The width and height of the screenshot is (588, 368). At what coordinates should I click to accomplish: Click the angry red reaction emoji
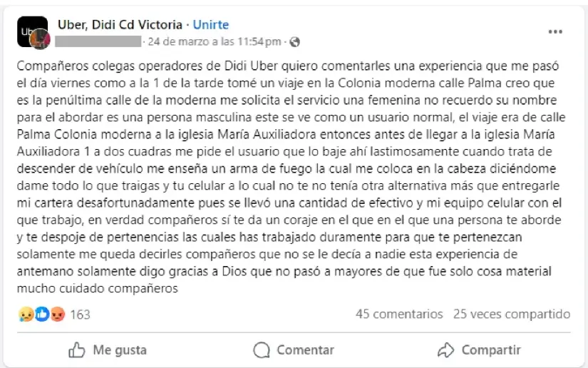point(58,314)
